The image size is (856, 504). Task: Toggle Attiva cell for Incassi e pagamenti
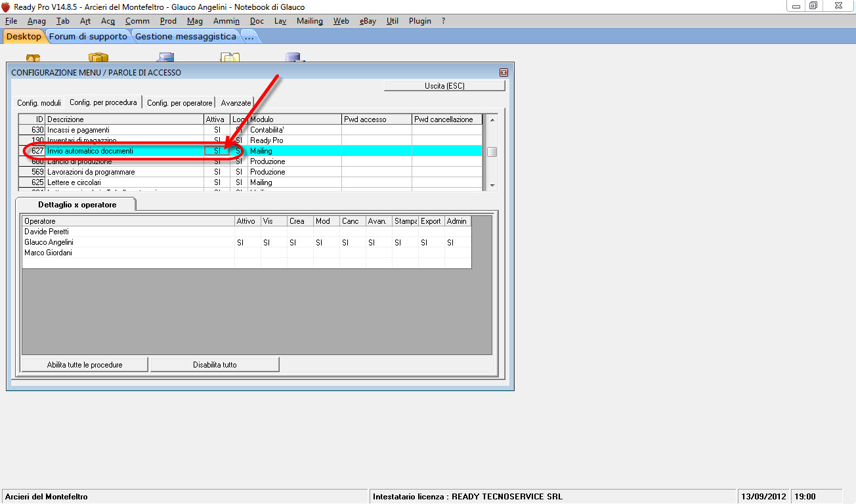pos(217,130)
